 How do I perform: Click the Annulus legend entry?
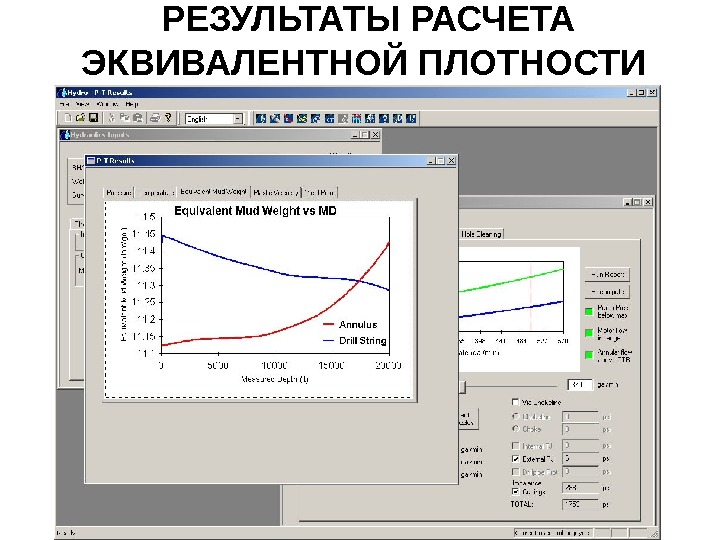(x=350, y=325)
